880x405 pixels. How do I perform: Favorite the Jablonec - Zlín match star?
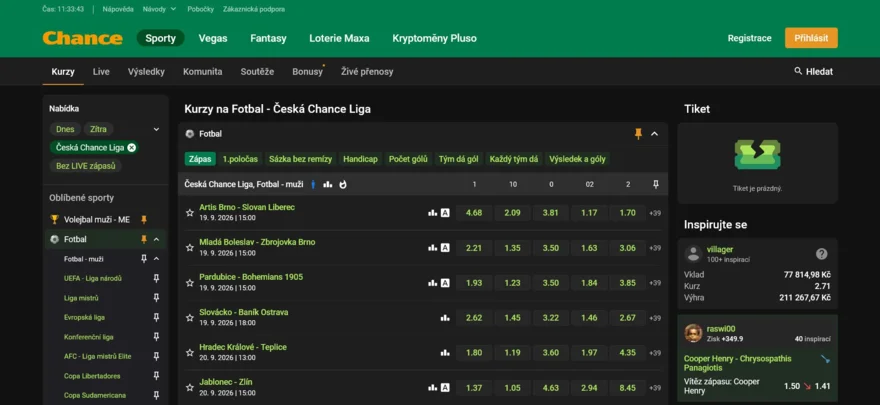[190, 388]
